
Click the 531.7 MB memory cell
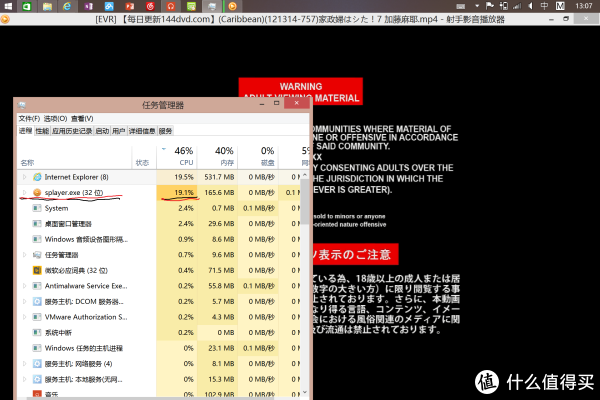217,177
